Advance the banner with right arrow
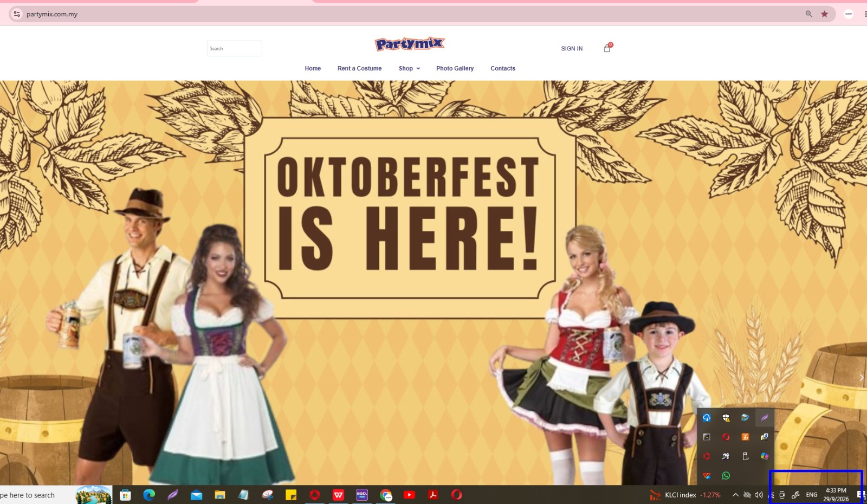The width and height of the screenshot is (867, 504). (861, 378)
